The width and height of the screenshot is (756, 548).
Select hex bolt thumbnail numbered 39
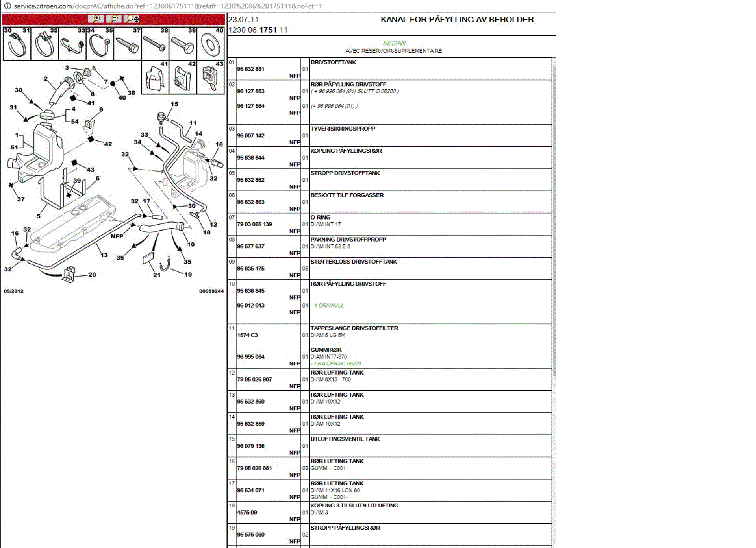(x=183, y=44)
